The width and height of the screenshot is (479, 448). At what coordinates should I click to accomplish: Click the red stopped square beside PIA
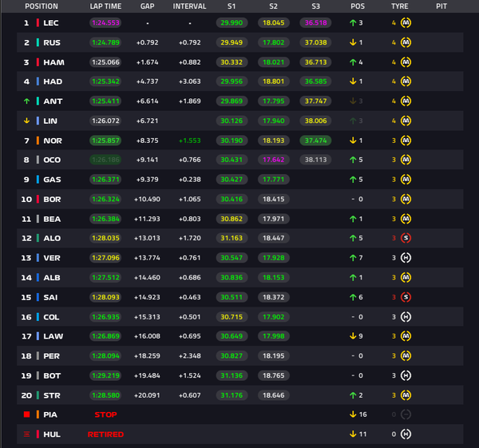(x=27, y=414)
